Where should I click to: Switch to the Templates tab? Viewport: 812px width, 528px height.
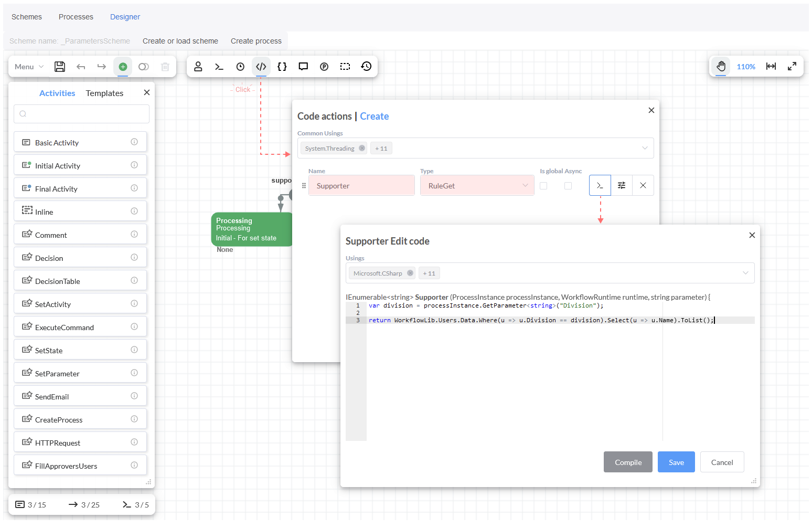(104, 93)
